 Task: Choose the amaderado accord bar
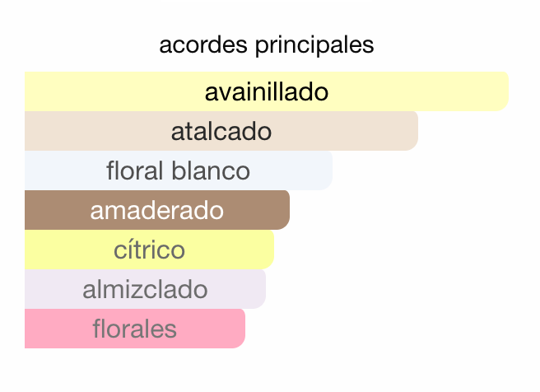156,210
